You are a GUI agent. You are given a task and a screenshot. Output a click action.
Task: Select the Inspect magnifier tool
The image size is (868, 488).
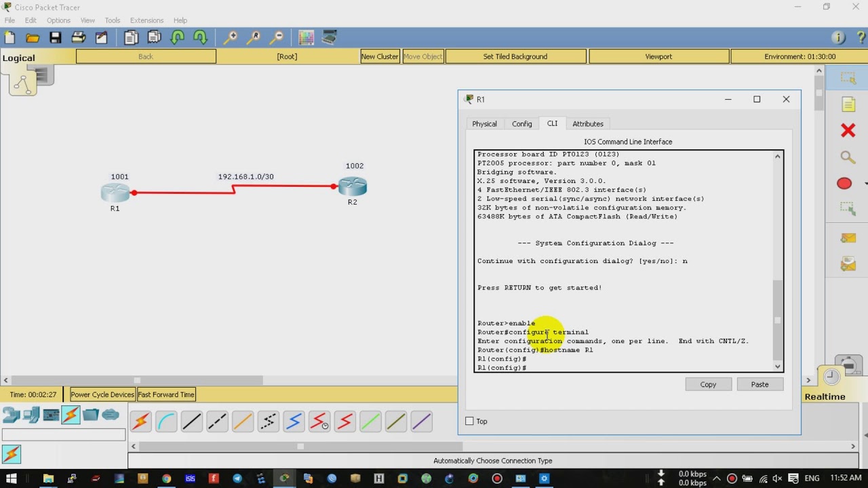point(848,157)
